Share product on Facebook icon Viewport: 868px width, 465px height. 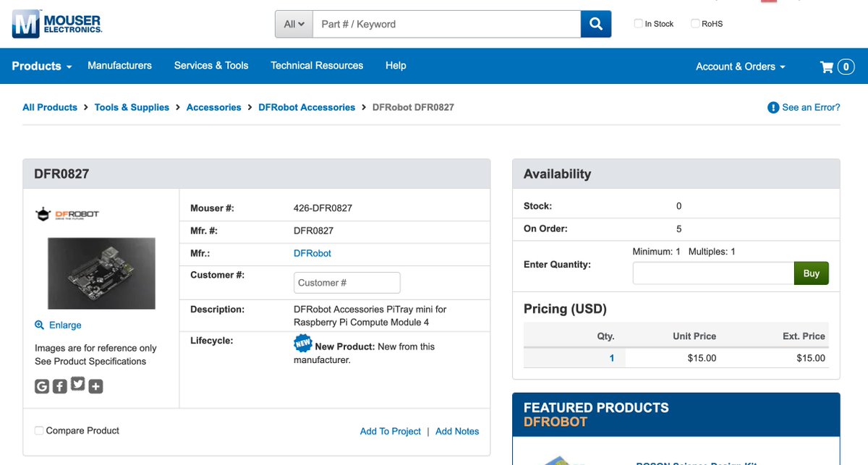pyautogui.click(x=60, y=386)
